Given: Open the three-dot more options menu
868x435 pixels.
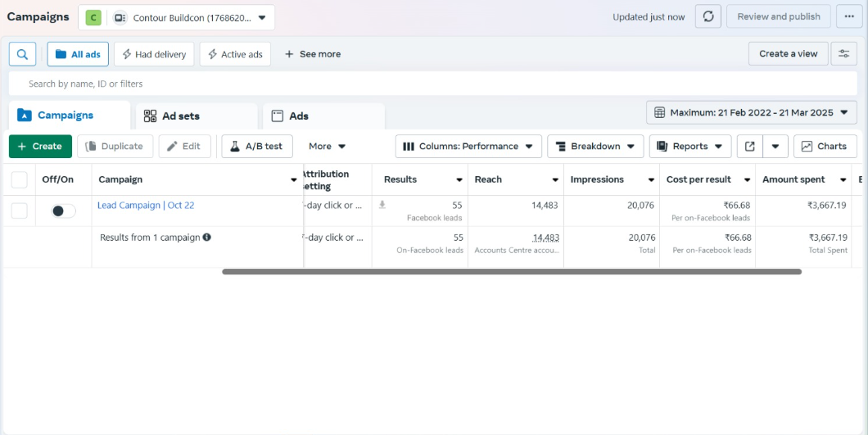Looking at the screenshot, I should [849, 16].
